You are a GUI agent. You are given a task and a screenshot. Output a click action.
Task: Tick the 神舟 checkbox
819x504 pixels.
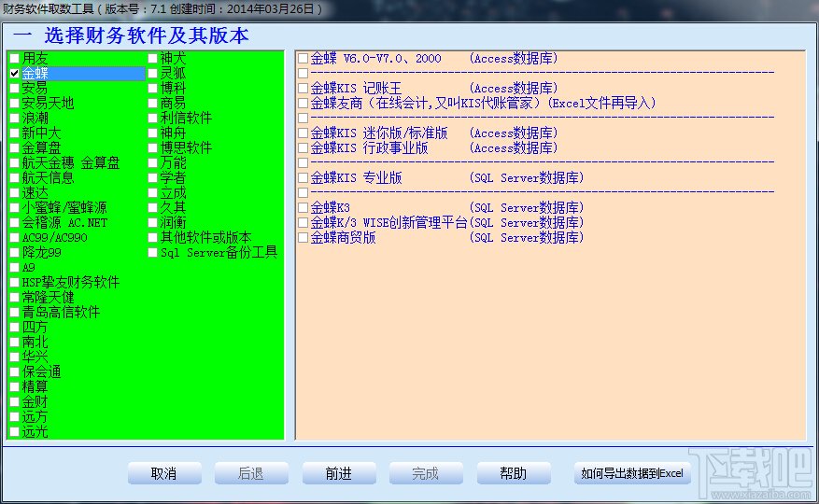[152, 133]
